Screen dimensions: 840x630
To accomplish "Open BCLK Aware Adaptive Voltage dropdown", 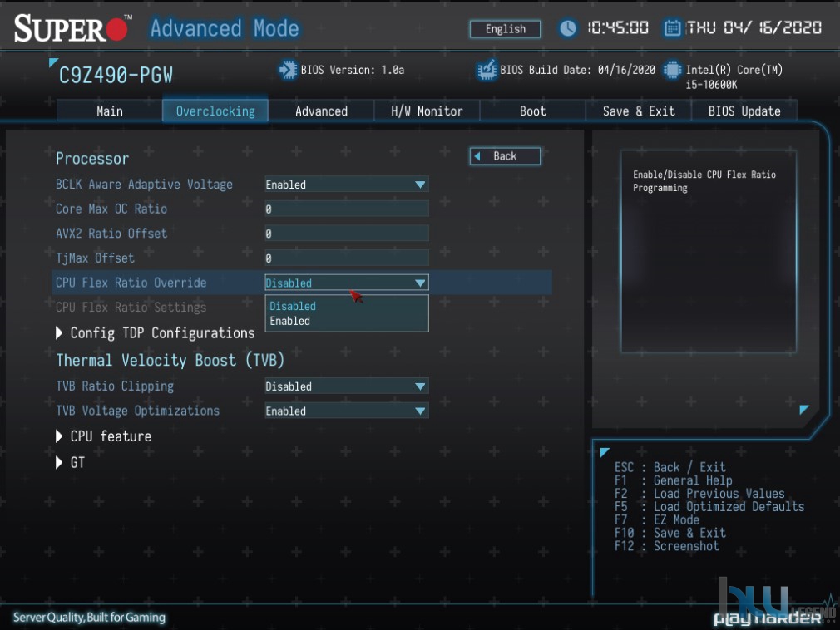I will pyautogui.click(x=347, y=185).
